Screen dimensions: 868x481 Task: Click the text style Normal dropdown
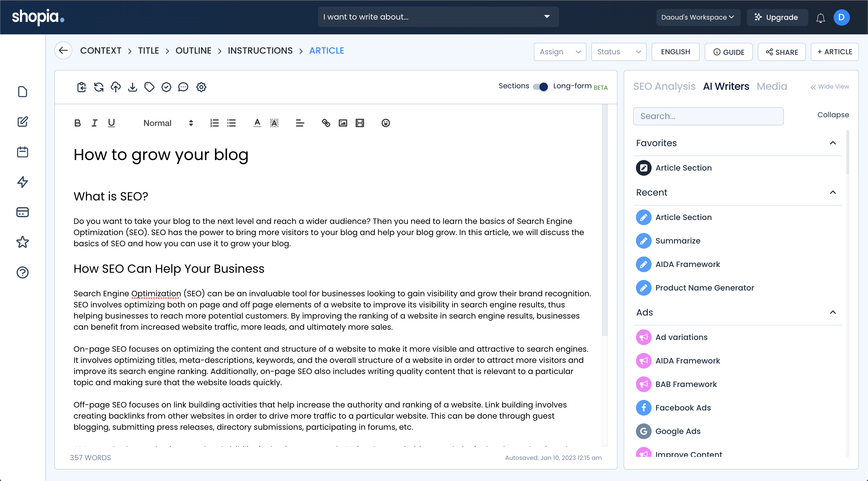click(x=168, y=123)
